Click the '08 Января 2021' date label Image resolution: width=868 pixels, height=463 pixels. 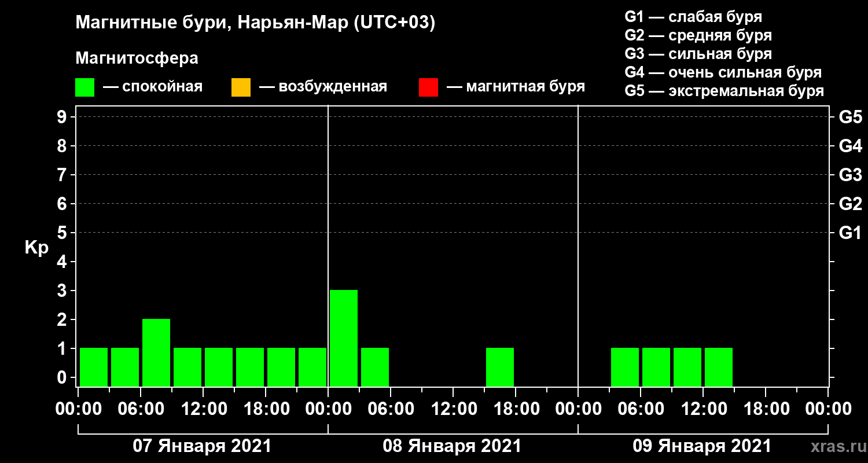pos(452,446)
